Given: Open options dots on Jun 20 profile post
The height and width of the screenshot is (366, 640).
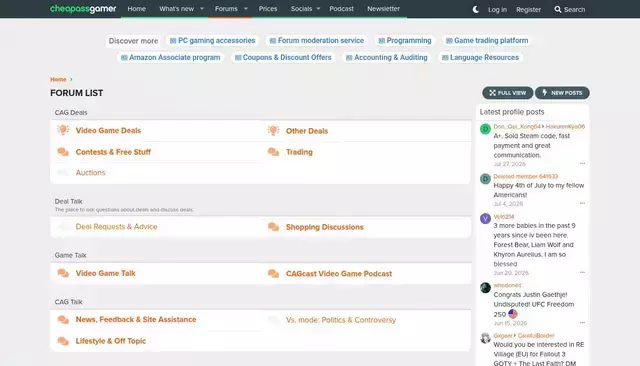Looking at the screenshot, I should [582, 272].
